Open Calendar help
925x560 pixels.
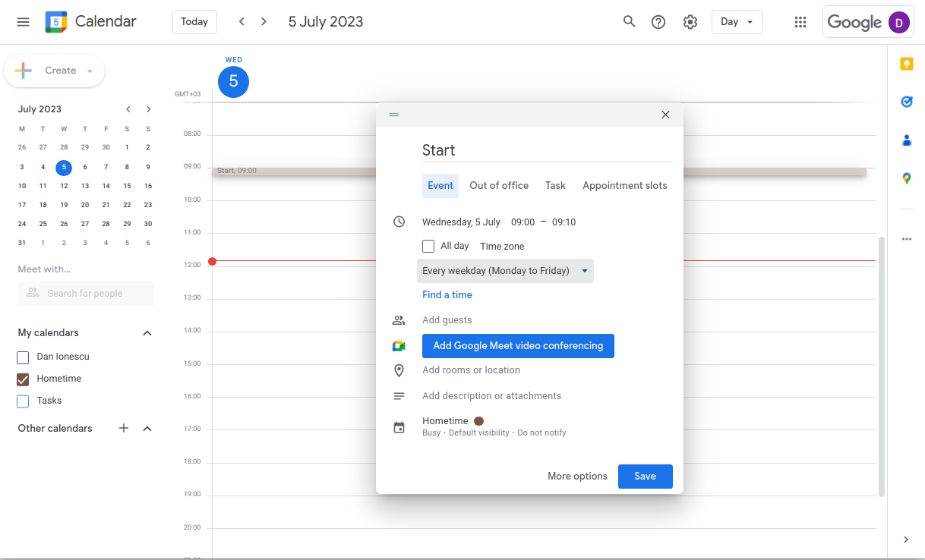[x=658, y=21]
